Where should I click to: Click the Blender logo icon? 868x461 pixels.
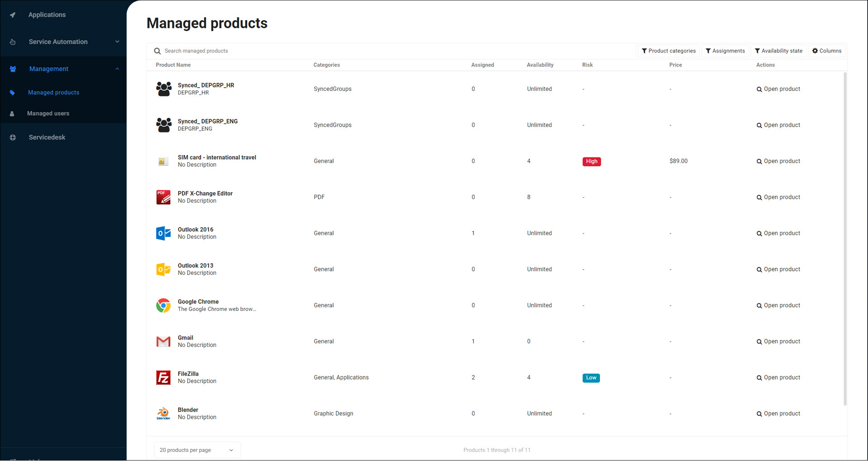[163, 413]
